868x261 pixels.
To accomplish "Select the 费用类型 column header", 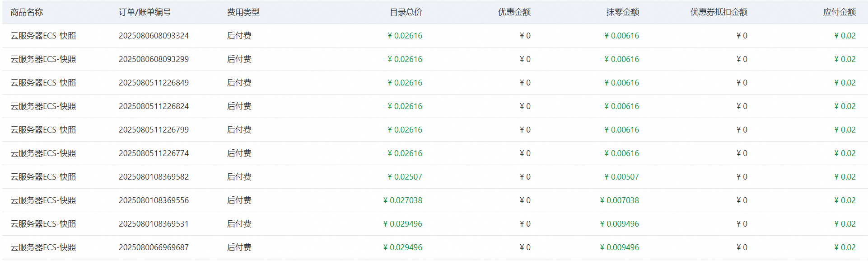I will tap(243, 12).
